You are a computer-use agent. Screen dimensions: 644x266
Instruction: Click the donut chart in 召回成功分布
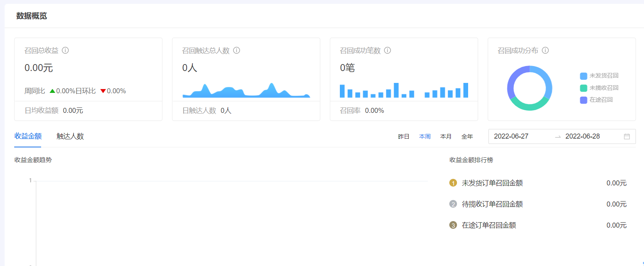click(x=530, y=88)
